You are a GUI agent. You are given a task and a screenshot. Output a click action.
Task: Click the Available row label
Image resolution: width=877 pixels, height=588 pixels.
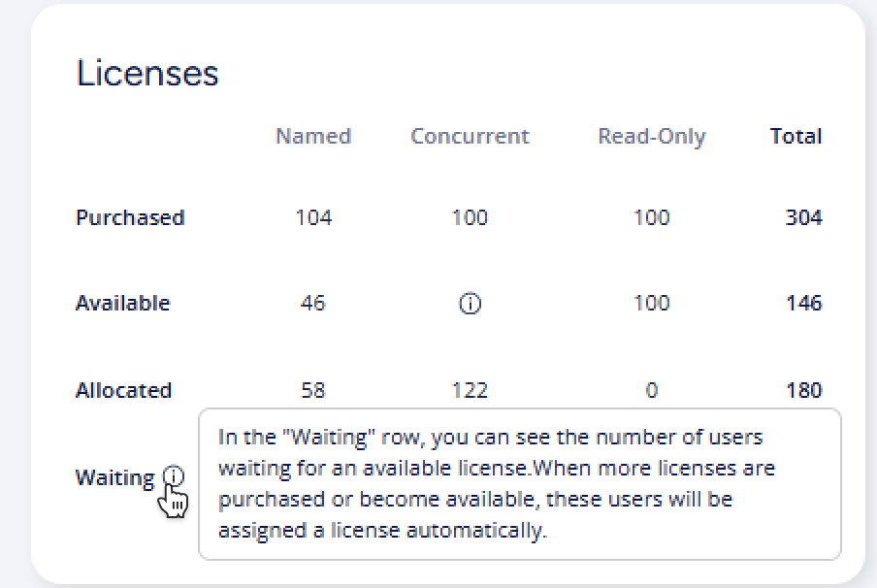pos(122,304)
